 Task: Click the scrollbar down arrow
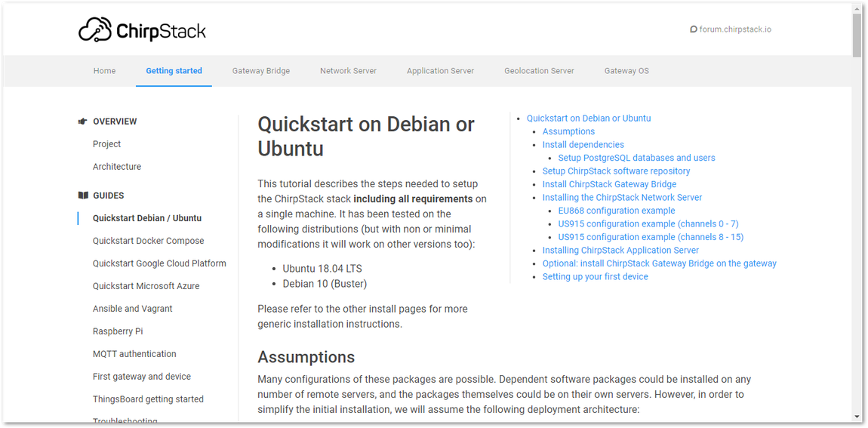(x=857, y=418)
